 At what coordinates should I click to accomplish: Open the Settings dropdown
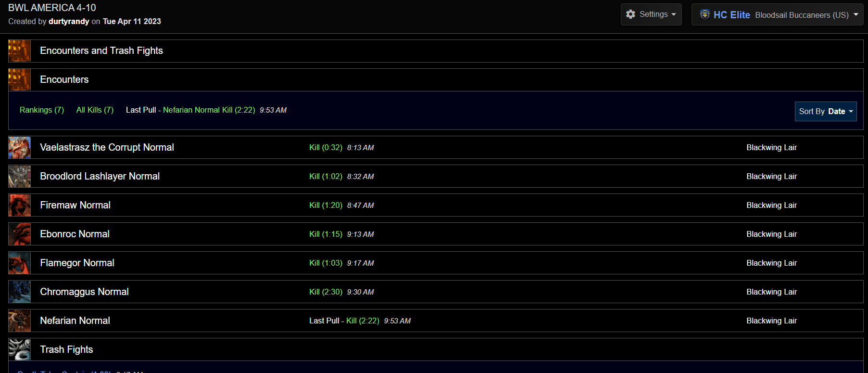651,14
